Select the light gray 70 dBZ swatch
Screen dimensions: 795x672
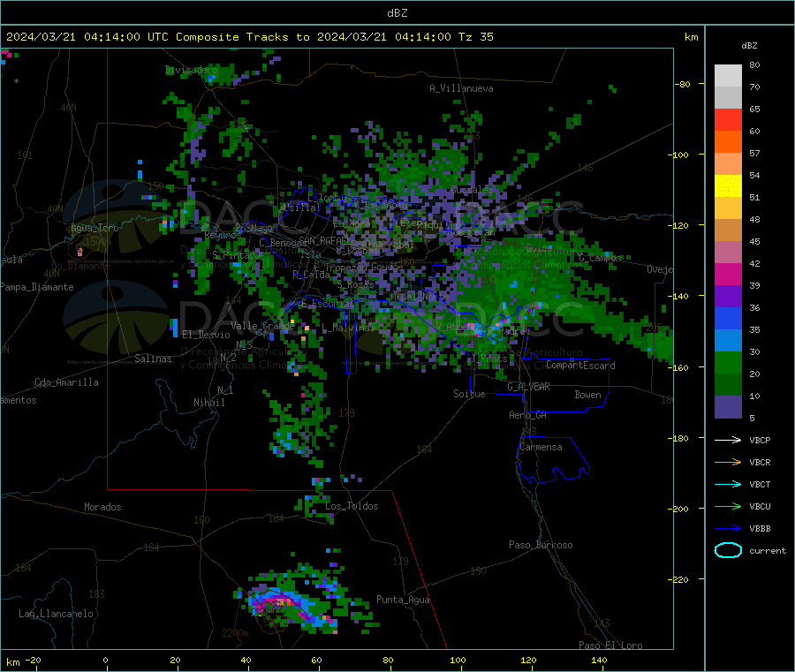728,76
